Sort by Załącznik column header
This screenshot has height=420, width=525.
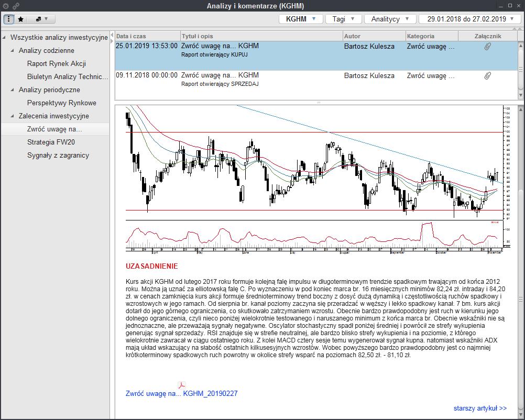click(487, 36)
